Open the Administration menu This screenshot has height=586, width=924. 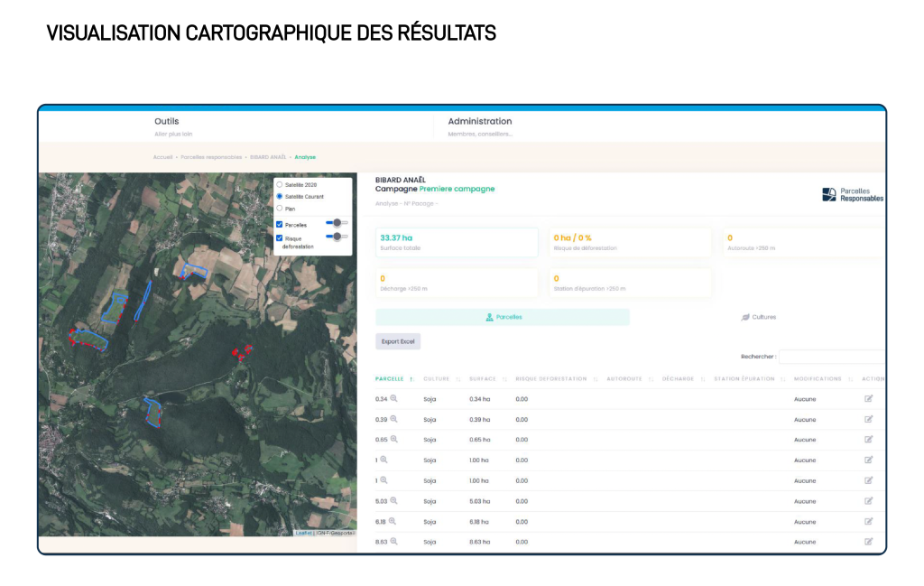click(479, 121)
